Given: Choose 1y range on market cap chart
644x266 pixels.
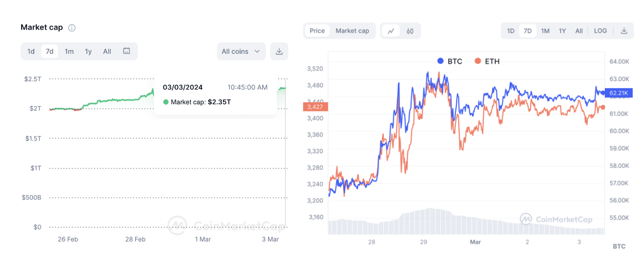Looking at the screenshot, I should 88,51.
